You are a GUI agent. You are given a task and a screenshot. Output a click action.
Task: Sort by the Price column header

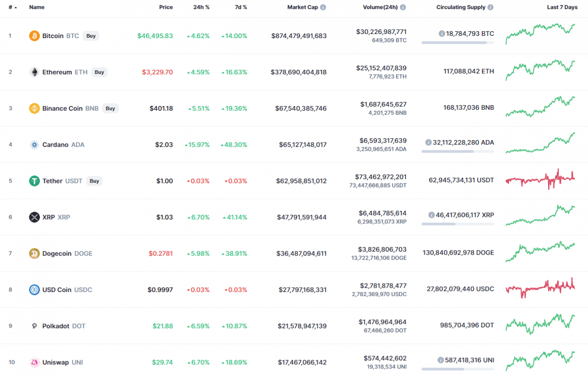coord(166,7)
